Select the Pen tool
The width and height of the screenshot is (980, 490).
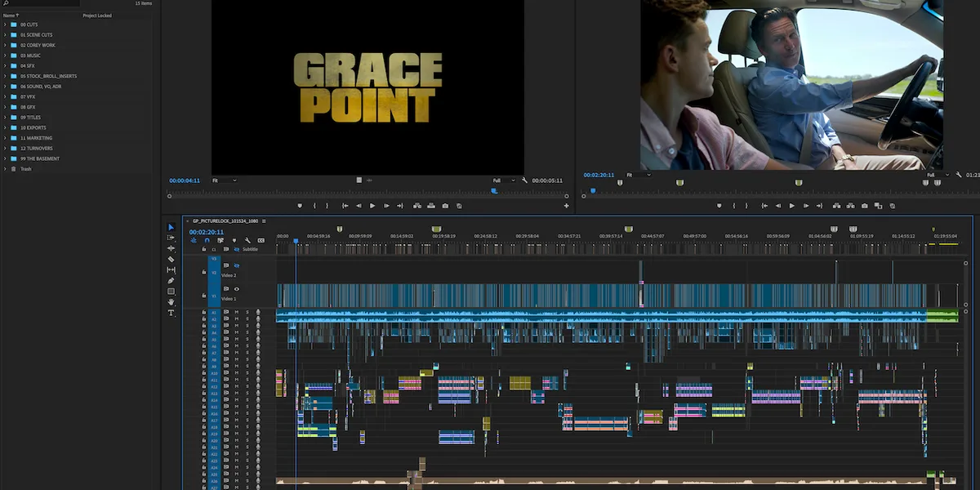pos(171,280)
